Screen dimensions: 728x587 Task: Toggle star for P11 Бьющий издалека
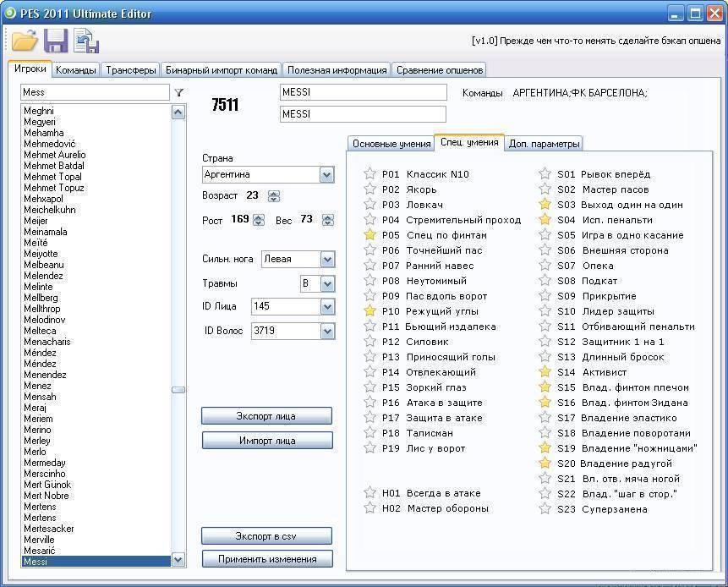tap(369, 326)
